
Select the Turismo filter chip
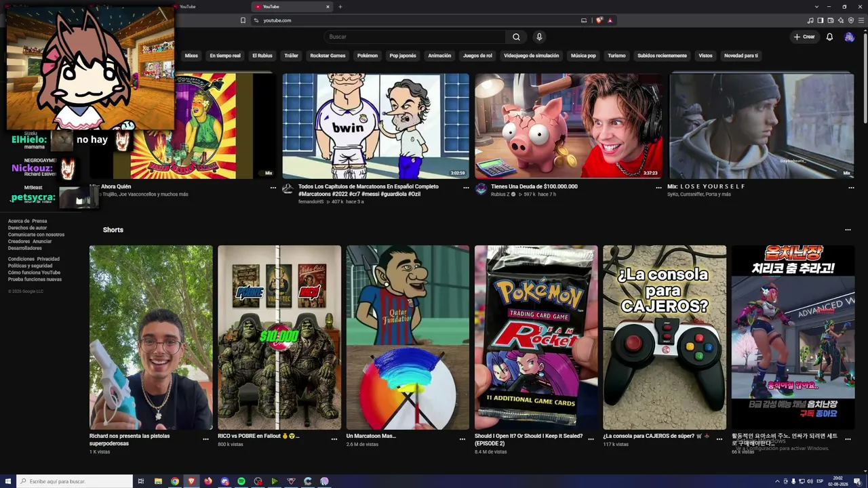(x=616, y=56)
